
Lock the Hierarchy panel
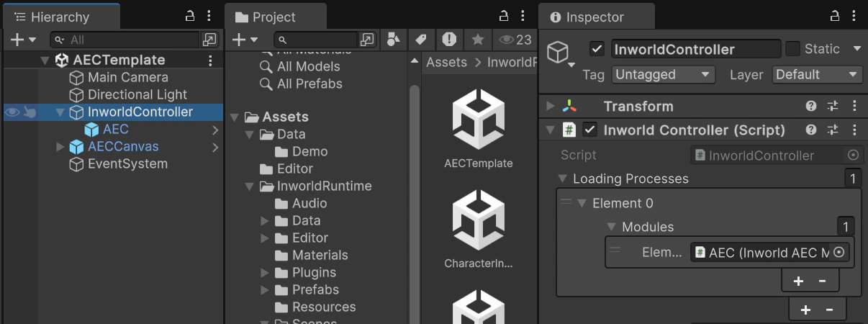[190, 16]
